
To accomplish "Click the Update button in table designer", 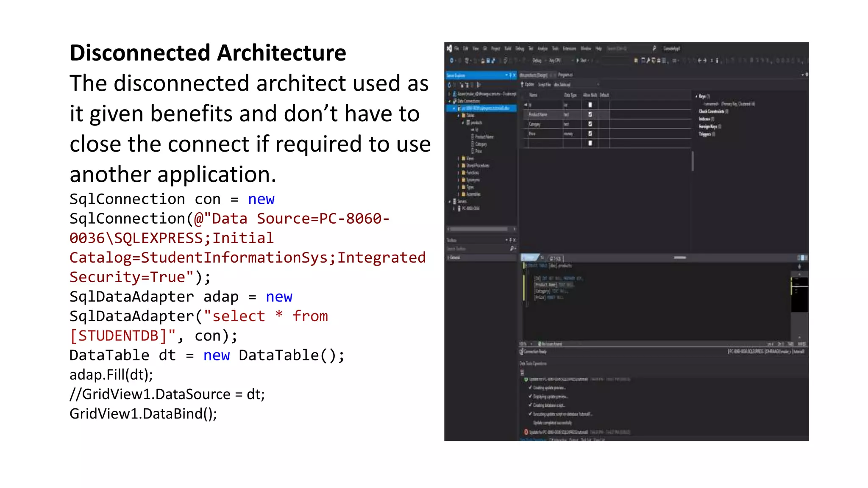I will pos(528,85).
